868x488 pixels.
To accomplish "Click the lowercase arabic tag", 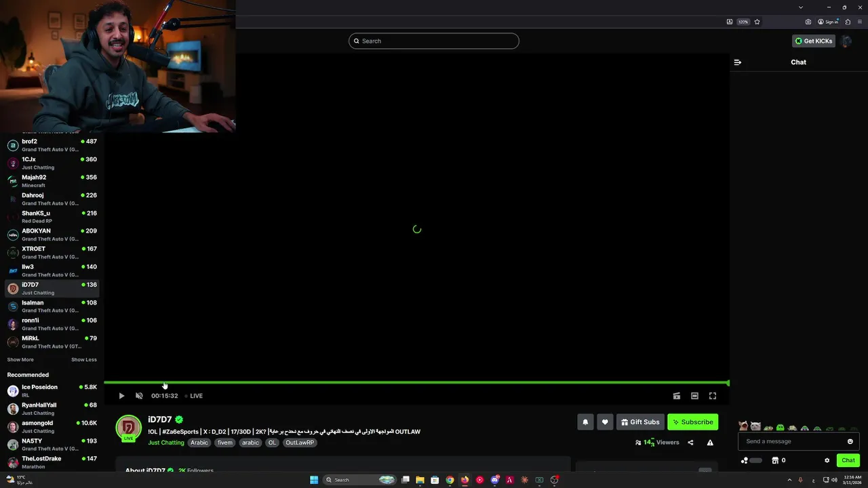I will 251,443.
